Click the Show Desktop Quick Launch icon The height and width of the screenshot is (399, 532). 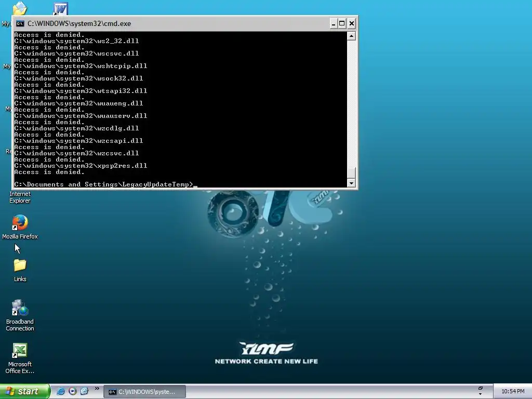84,391
